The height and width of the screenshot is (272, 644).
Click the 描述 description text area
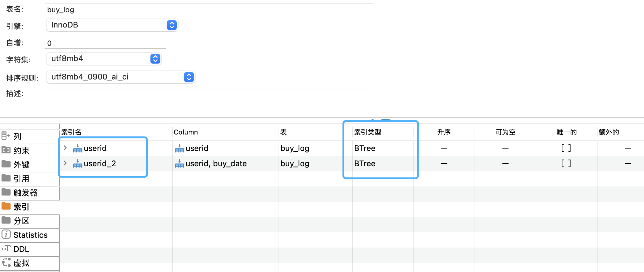click(209, 100)
